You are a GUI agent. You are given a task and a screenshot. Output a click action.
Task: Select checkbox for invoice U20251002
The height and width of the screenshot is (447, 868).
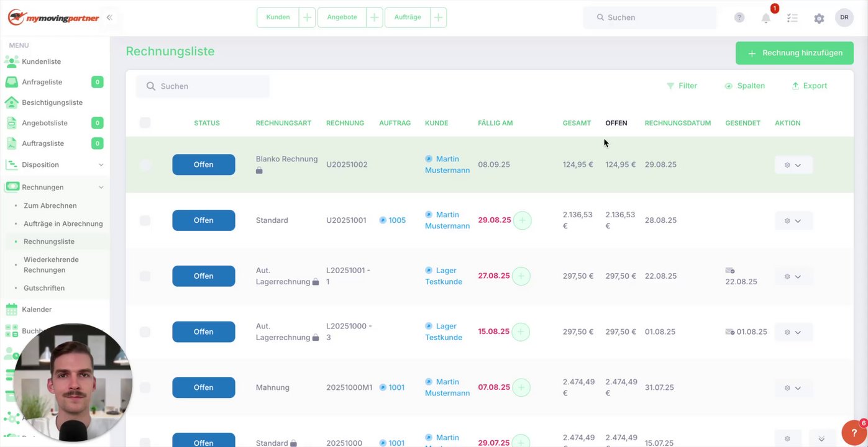coord(145,165)
